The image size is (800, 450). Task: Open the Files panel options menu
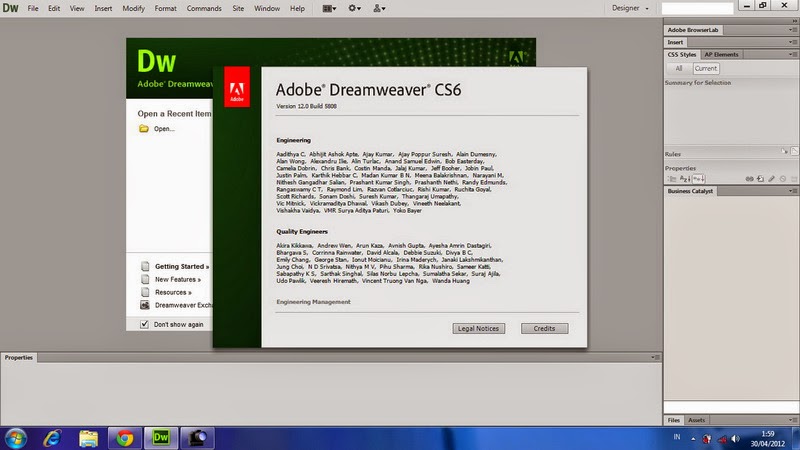point(793,420)
